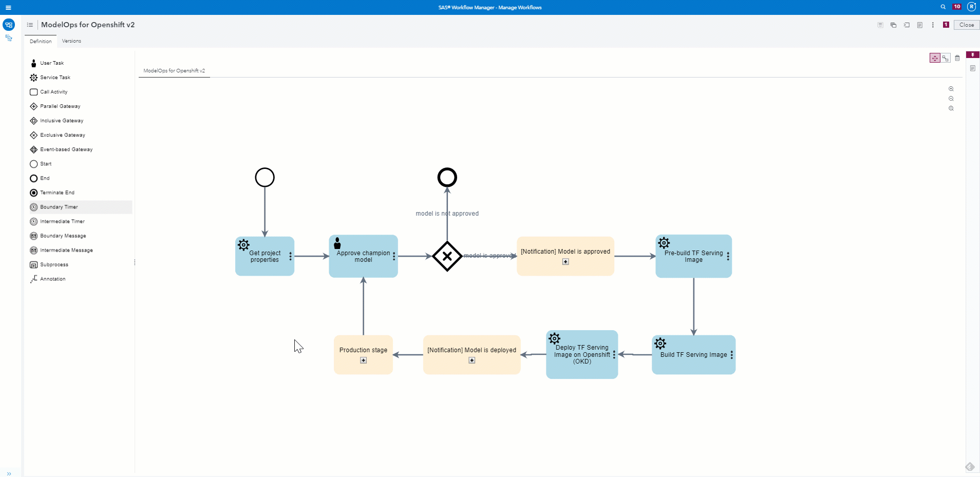Expand the Model is approved notification subprocess
The height and width of the screenshot is (477, 980).
pyautogui.click(x=566, y=262)
